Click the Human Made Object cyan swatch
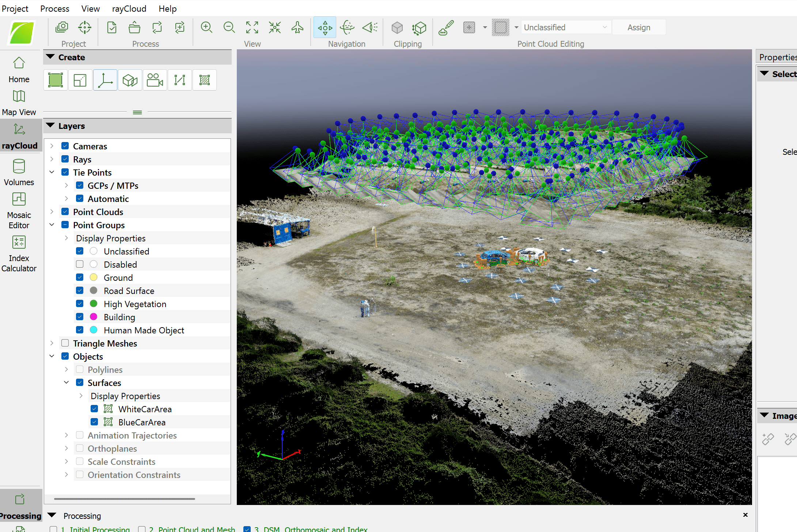 94,330
